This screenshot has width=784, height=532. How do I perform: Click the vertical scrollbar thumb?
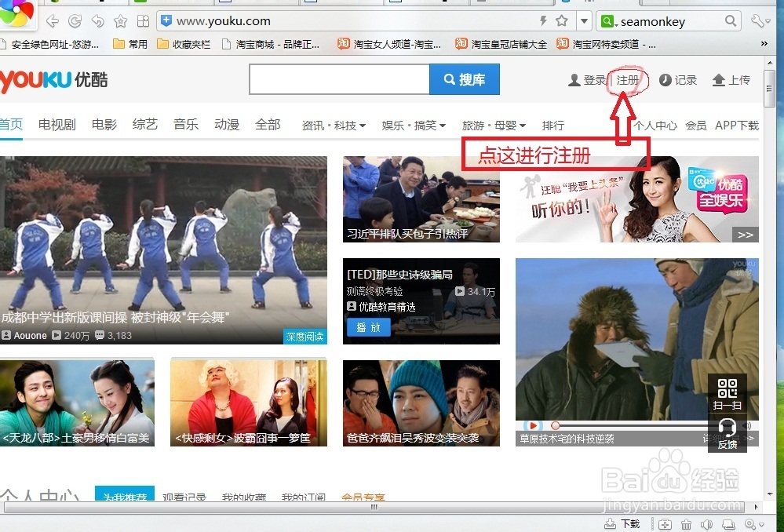pos(769,89)
